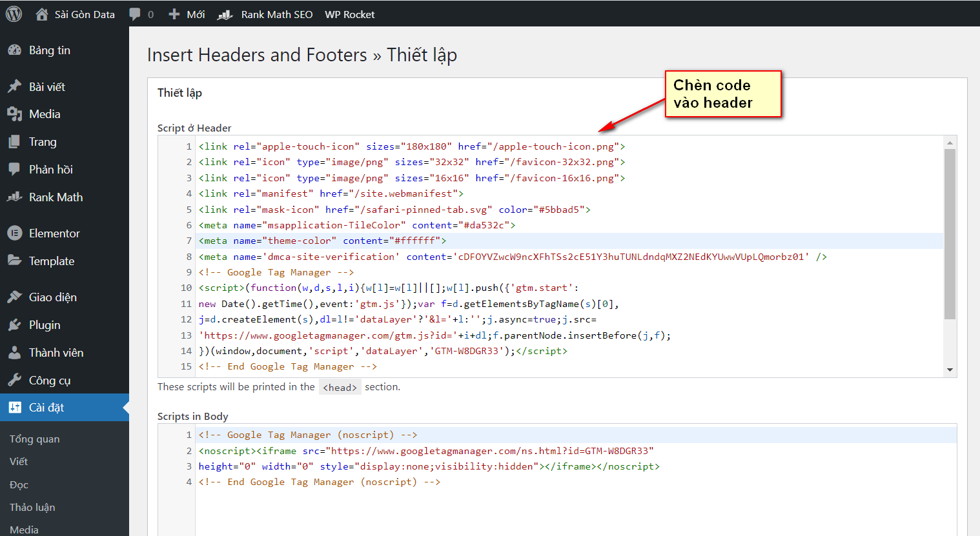
Task: Click the site.webmanifest link line
Action: pyautogui.click(x=331, y=194)
